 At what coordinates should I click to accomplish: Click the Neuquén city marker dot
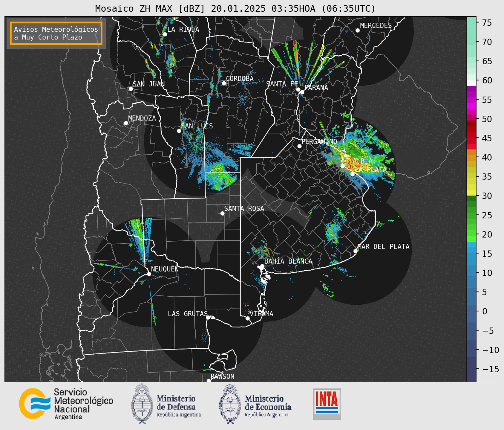coord(149,274)
